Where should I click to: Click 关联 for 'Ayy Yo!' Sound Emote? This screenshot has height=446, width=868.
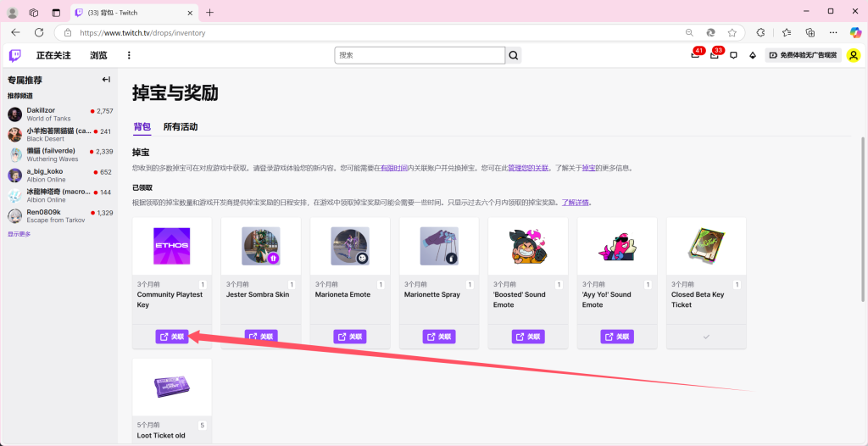coord(617,337)
